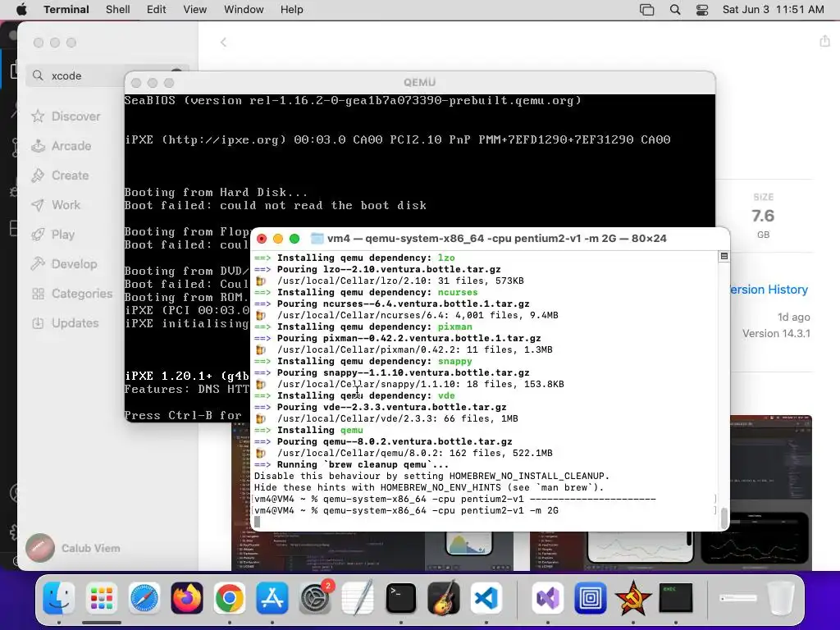
Task: Open the Terminal app menu
Action: tap(66, 10)
